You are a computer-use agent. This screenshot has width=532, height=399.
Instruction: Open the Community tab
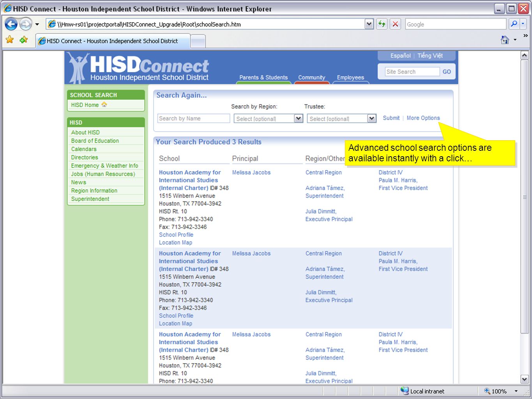tap(312, 78)
